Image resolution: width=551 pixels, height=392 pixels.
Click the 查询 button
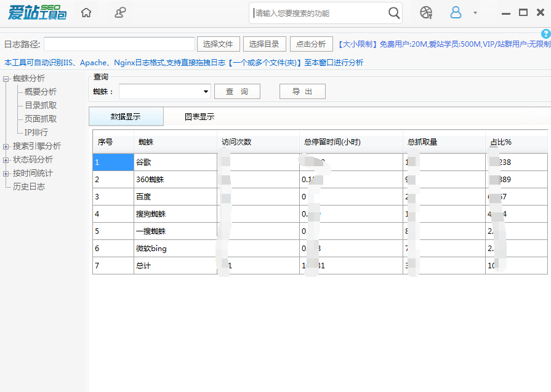point(237,91)
